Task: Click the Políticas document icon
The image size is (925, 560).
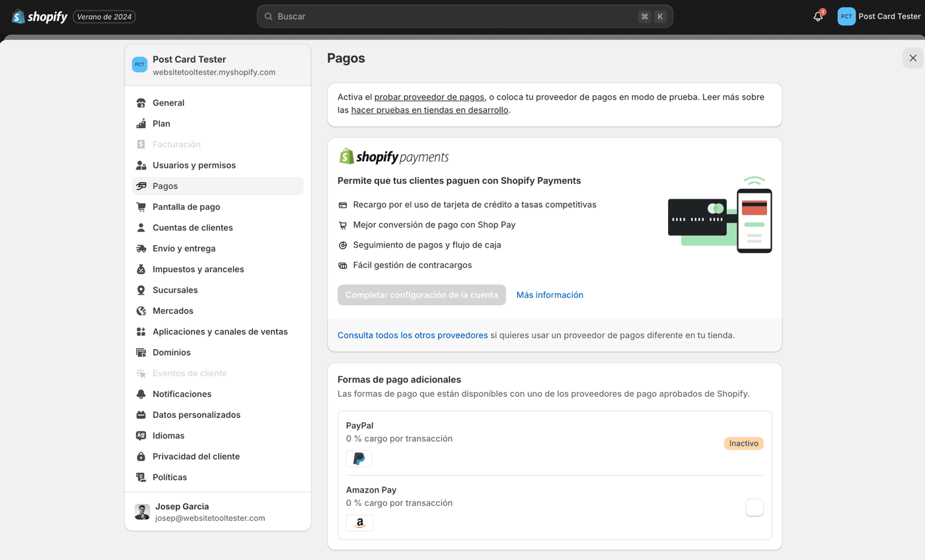Action: (x=141, y=477)
